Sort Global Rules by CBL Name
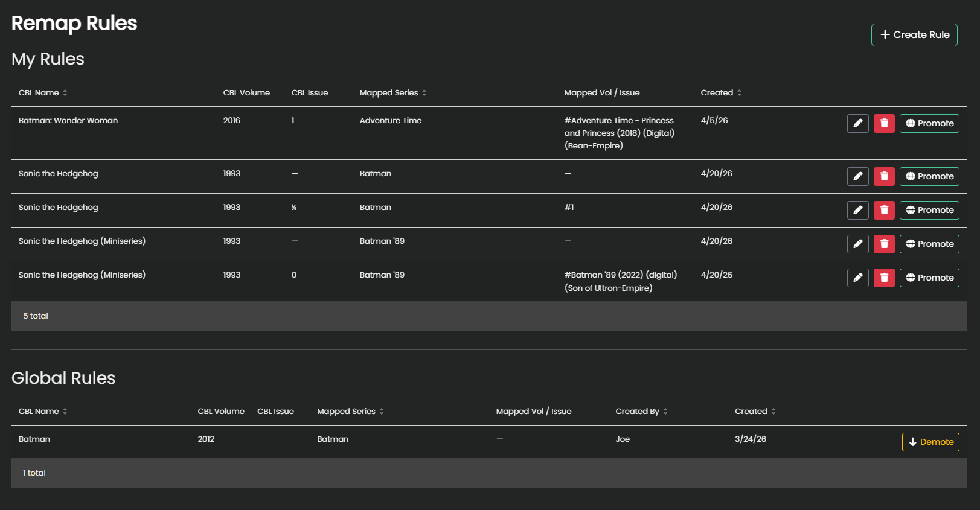This screenshot has width=980, height=510. pos(43,411)
